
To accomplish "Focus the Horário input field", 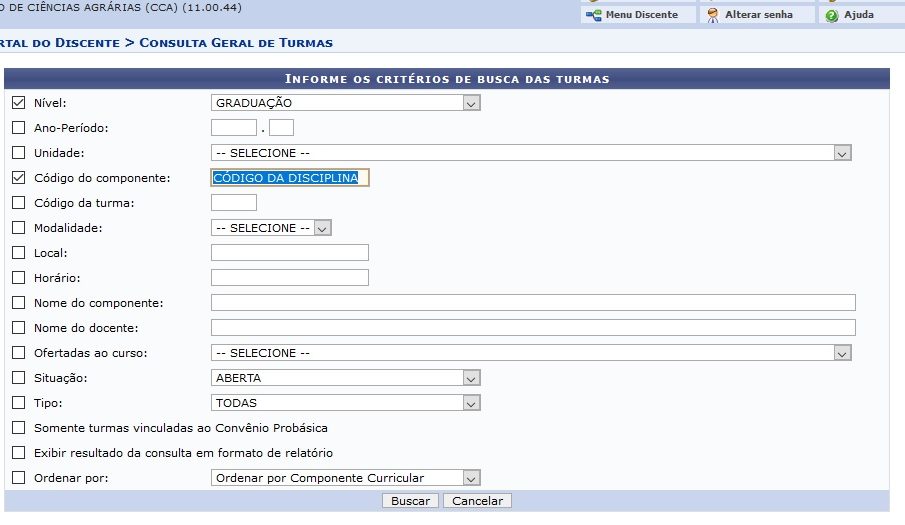I will pos(290,278).
